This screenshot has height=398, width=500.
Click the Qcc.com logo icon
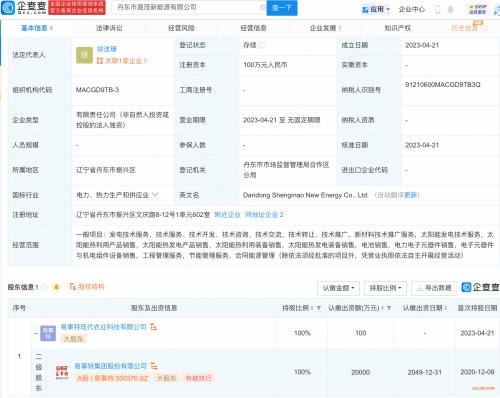(x=8, y=7)
